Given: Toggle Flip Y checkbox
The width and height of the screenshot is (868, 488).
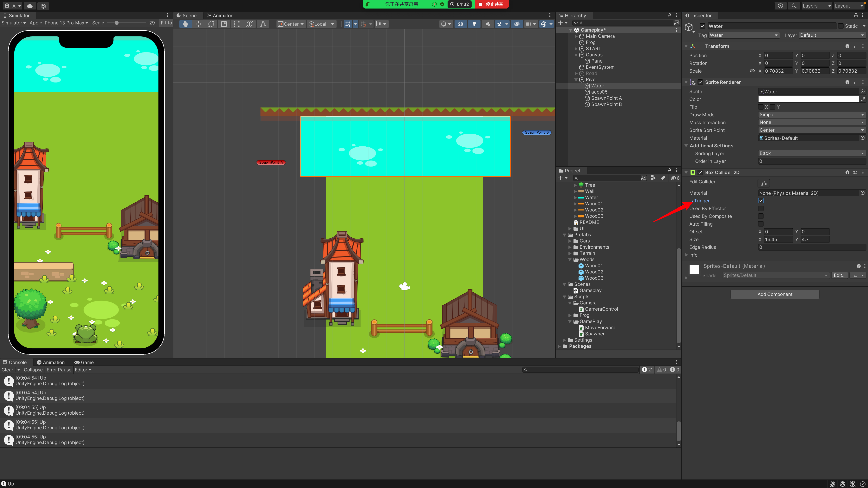Looking at the screenshot, I should coord(772,107).
